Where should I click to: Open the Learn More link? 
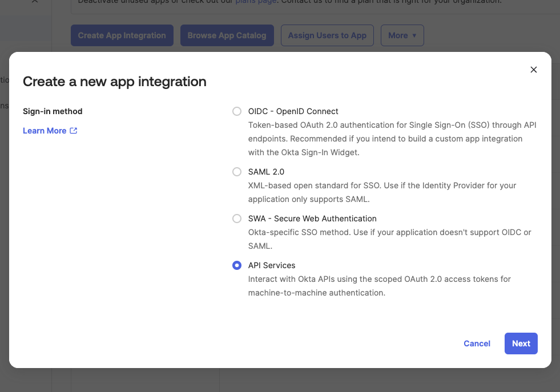tap(45, 130)
